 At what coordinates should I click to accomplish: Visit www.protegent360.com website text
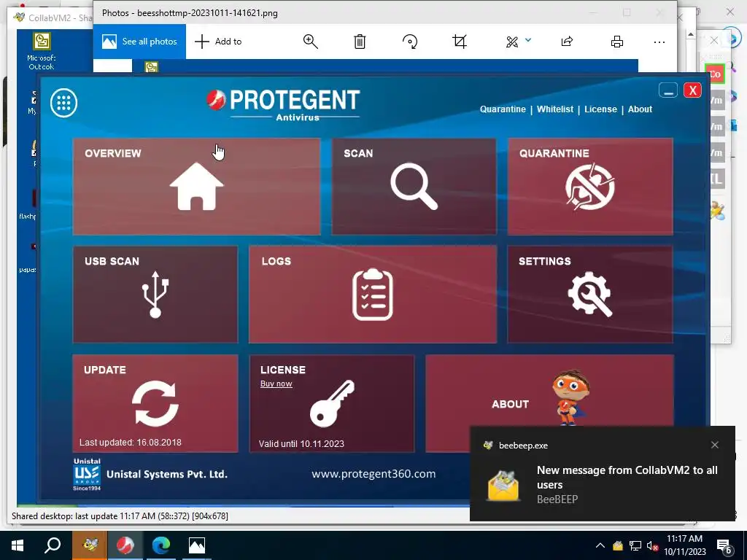click(x=373, y=474)
